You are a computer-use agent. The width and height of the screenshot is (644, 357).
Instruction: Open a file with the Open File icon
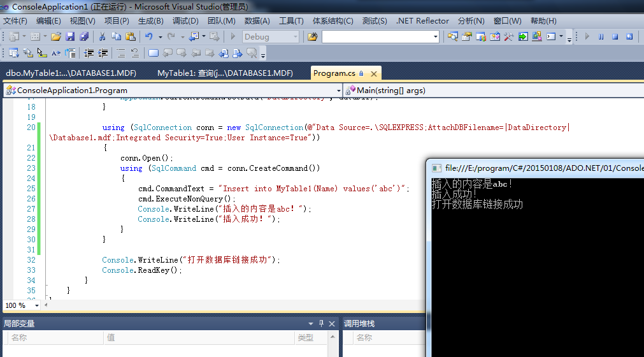(x=56, y=36)
